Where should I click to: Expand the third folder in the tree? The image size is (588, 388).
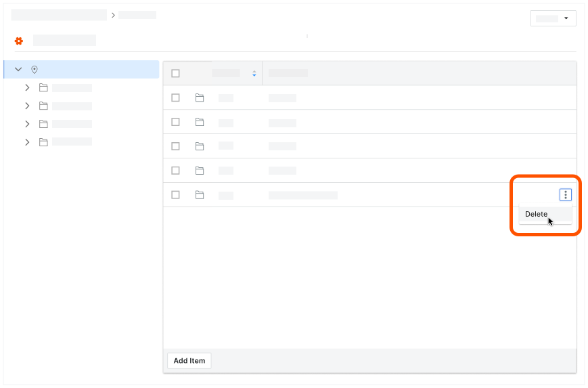coord(27,124)
